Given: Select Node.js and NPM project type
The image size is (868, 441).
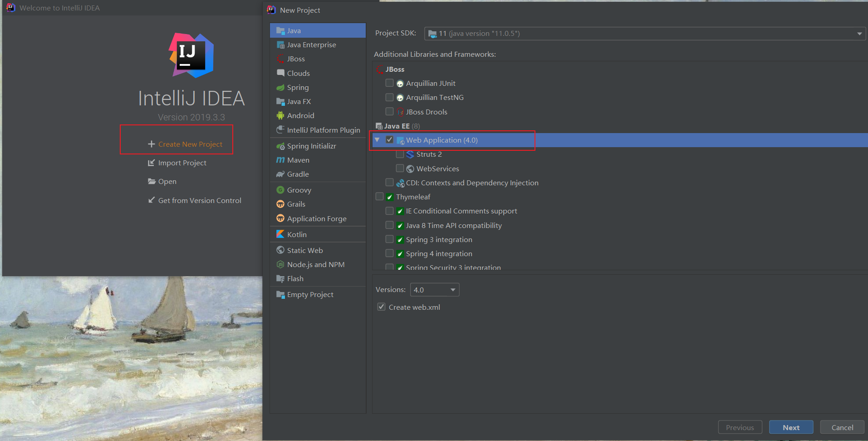Looking at the screenshot, I should pos(318,264).
